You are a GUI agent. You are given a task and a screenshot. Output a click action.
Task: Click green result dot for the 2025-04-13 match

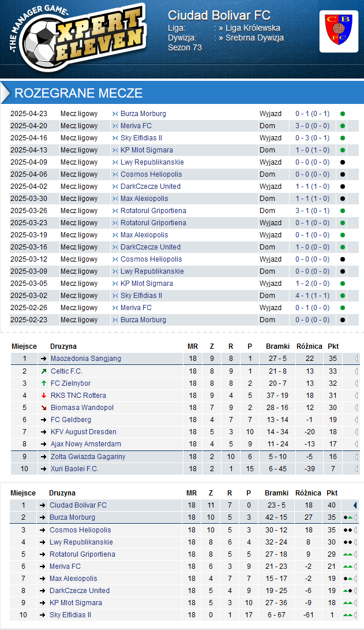[343, 150]
